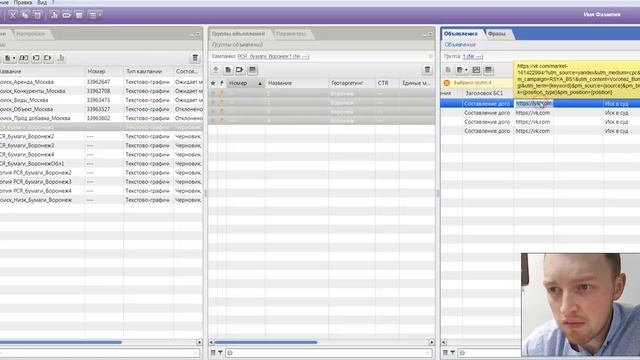Click the bar chart icon in campaigns toolbar
This screenshot has height=360, width=640.
pyautogui.click(x=61, y=58)
